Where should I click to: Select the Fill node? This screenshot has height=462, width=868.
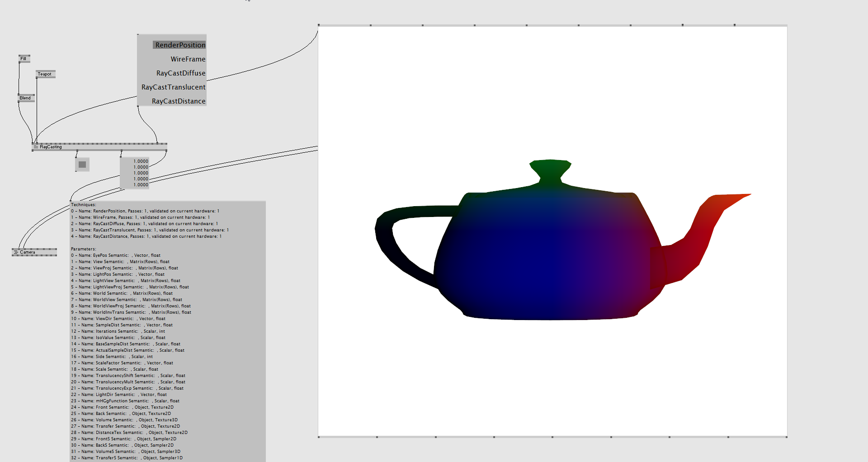coord(24,59)
